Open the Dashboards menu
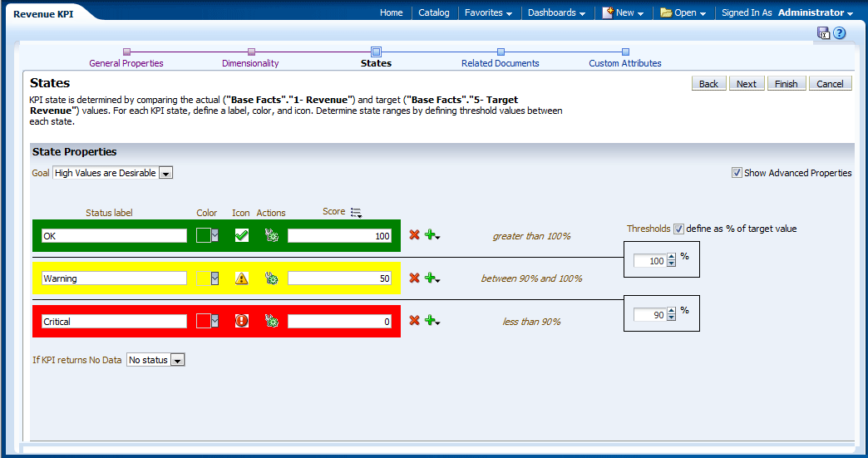This screenshot has width=868, height=458. click(556, 12)
